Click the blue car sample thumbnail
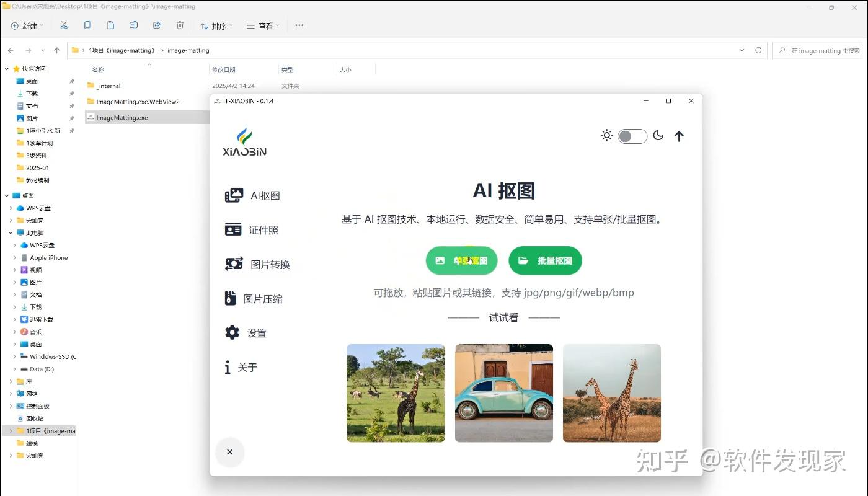 pyautogui.click(x=503, y=393)
